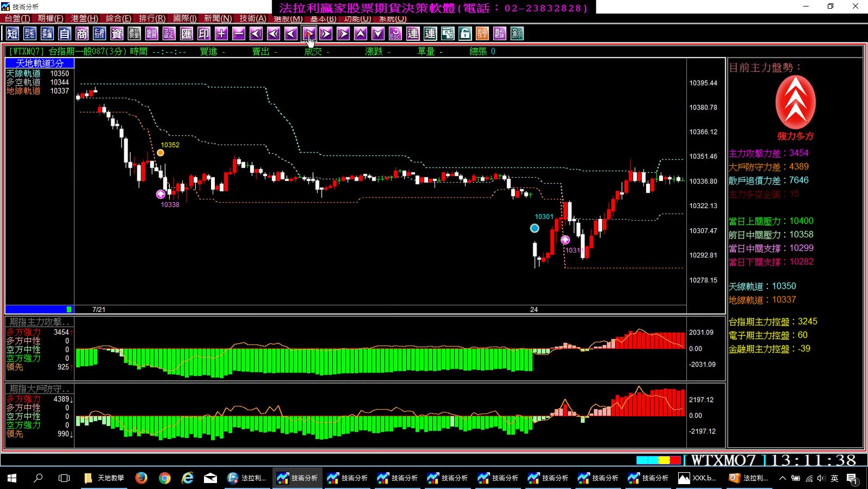Click the down triangle toolbar icon
Viewport: 868px width, 489px height.
[x=378, y=34]
